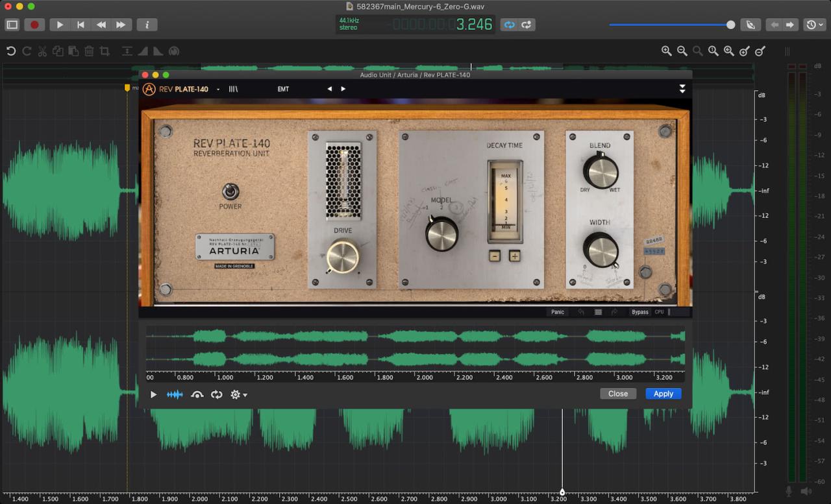Open the REV PLATE-140 menu arrow
This screenshot has width=831, height=504.
(218, 90)
